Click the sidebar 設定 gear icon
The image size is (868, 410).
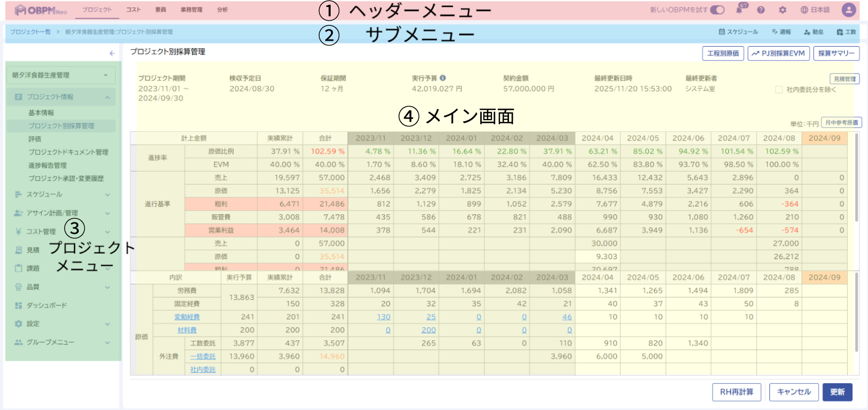coord(19,324)
